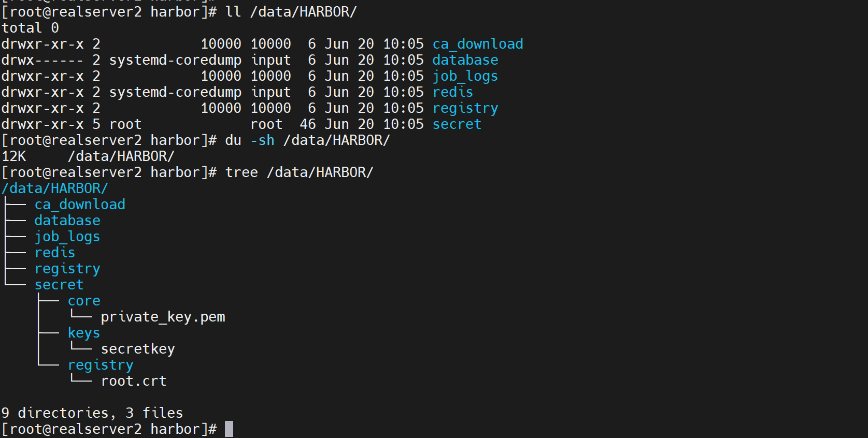Image resolution: width=868 pixels, height=438 pixels.
Task: Click the keys directory in the tree
Action: click(x=84, y=333)
